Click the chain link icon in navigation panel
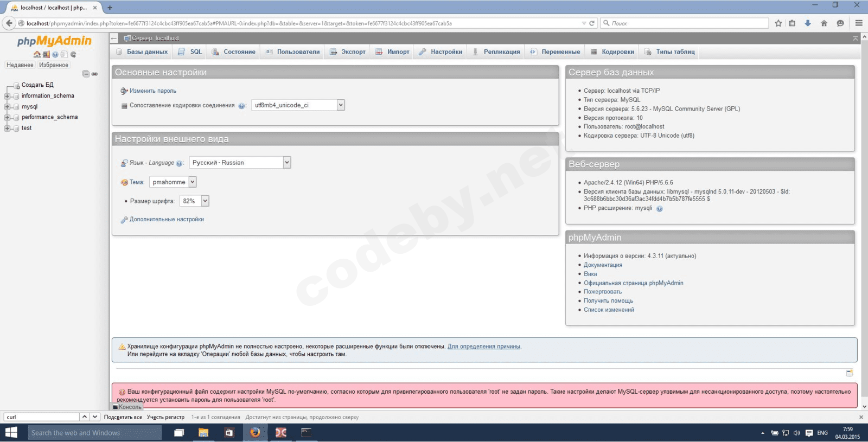Screen dimensions: 868x442 tap(94, 74)
